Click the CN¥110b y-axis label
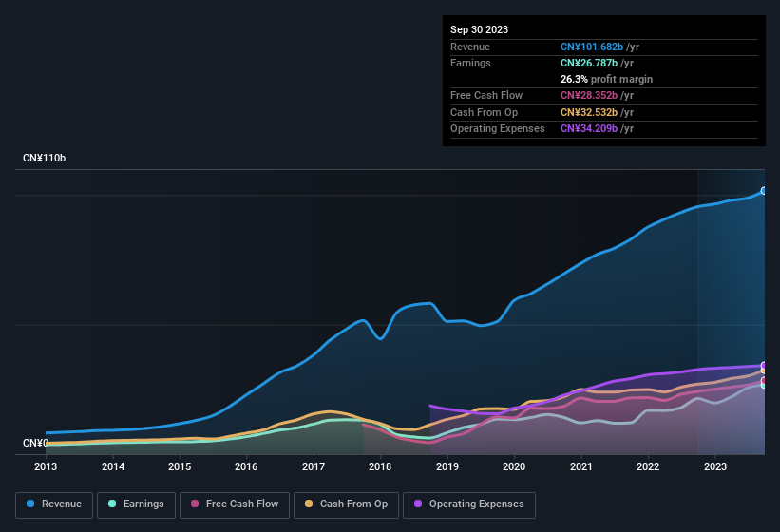 45,158
